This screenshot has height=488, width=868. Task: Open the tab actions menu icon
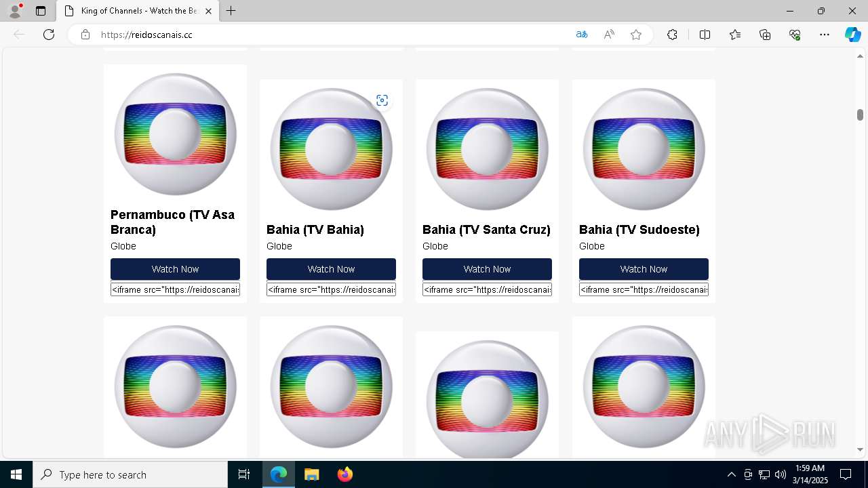(x=41, y=11)
